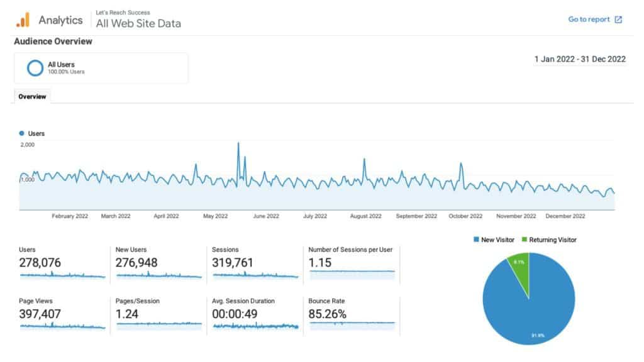Select the All Users segment box
This screenshot has width=644, height=362.
101,68
